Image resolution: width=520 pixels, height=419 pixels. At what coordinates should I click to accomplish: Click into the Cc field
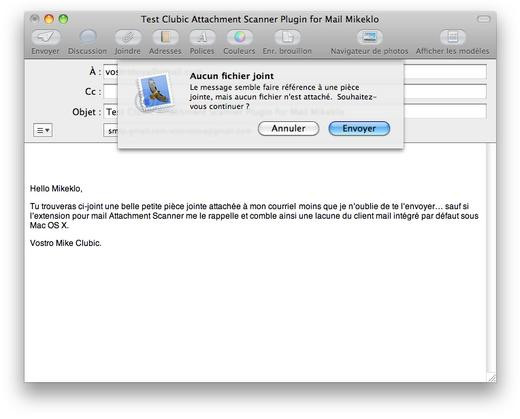(x=295, y=92)
